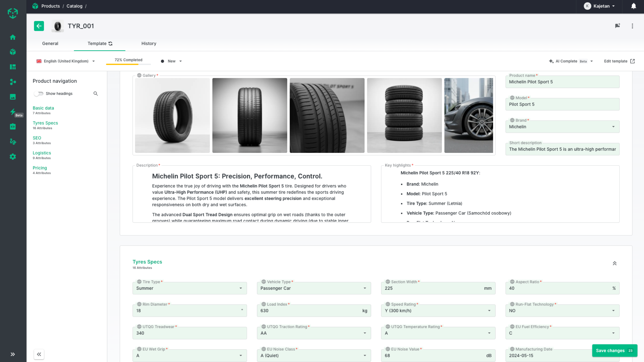Select the stacked tyres gallery thumbnail
Image resolution: width=644 pixels, height=362 pixels.
[x=404, y=115]
